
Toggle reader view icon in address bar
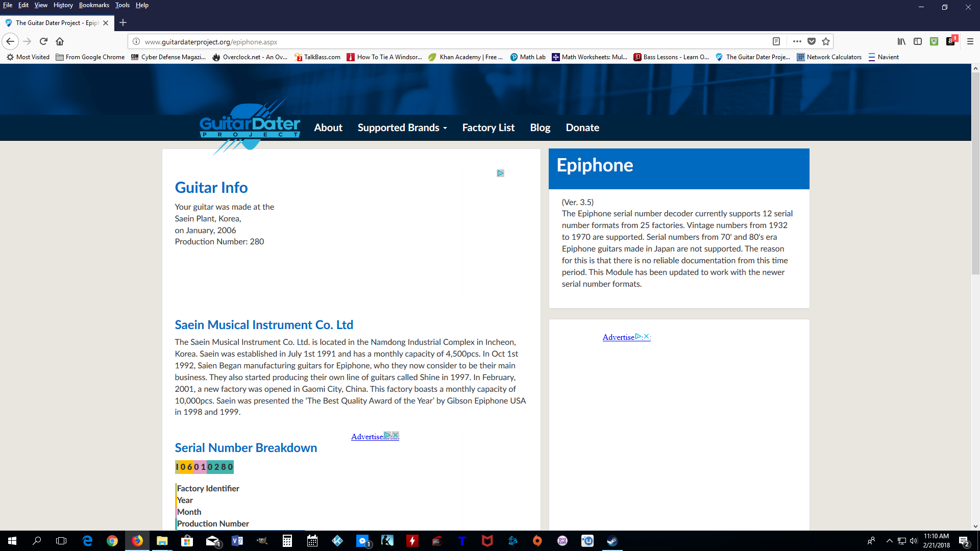(776, 41)
